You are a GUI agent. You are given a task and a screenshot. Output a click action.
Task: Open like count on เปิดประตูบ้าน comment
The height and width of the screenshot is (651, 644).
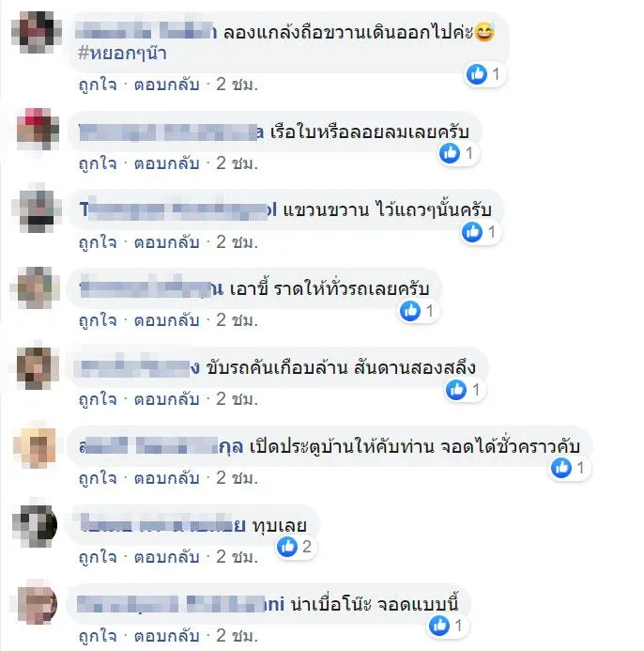569,468
